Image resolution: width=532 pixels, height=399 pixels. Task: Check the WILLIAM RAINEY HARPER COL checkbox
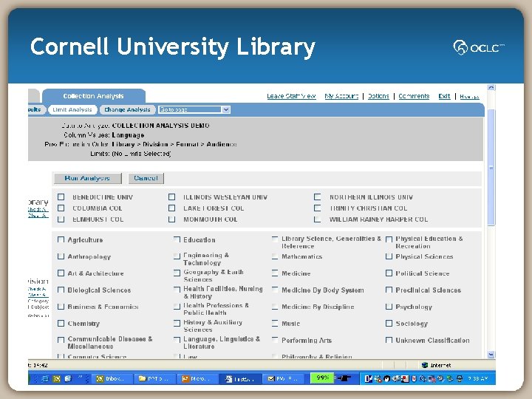tap(318, 219)
